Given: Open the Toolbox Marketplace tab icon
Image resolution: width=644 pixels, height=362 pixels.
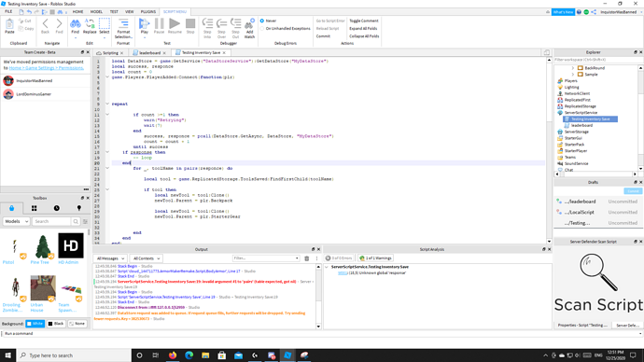Looking at the screenshot, I should [x=11, y=208].
